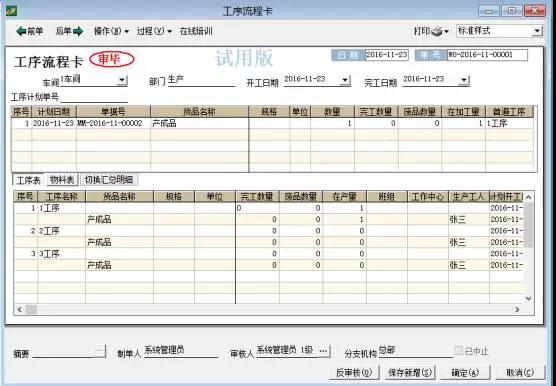Open the 完工日期 date picker dropdown
Viewport: 556px width, 386px height.
coord(463,80)
